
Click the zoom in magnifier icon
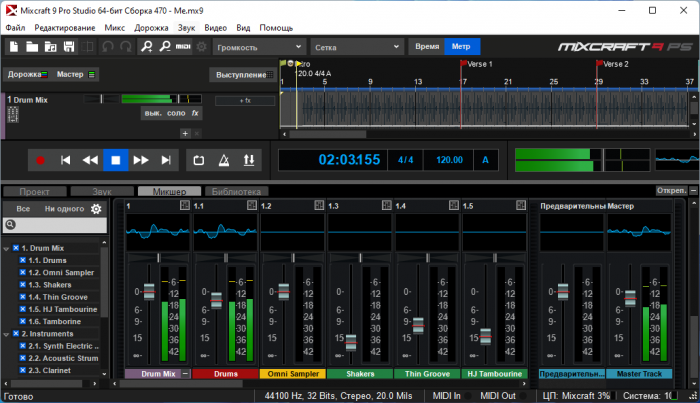146,47
